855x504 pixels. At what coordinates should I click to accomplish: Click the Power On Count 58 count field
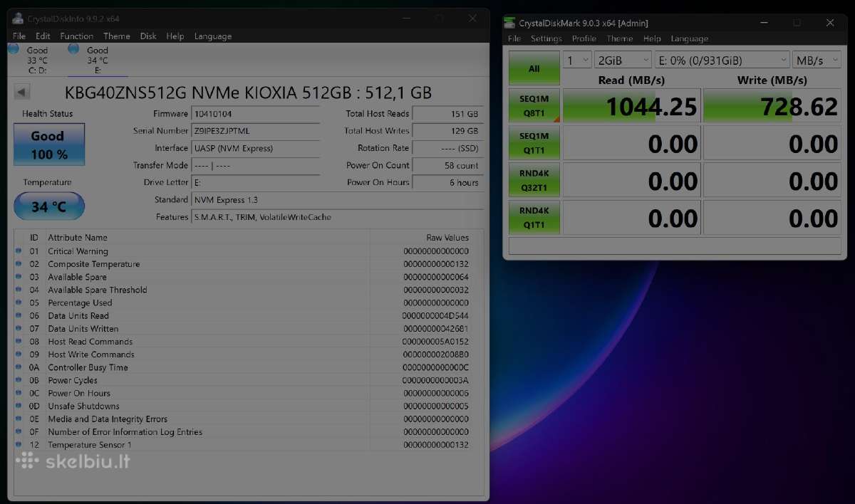click(x=447, y=165)
